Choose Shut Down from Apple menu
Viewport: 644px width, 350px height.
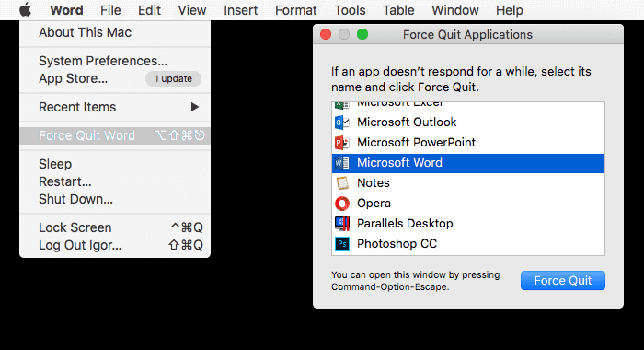pyautogui.click(x=115, y=199)
